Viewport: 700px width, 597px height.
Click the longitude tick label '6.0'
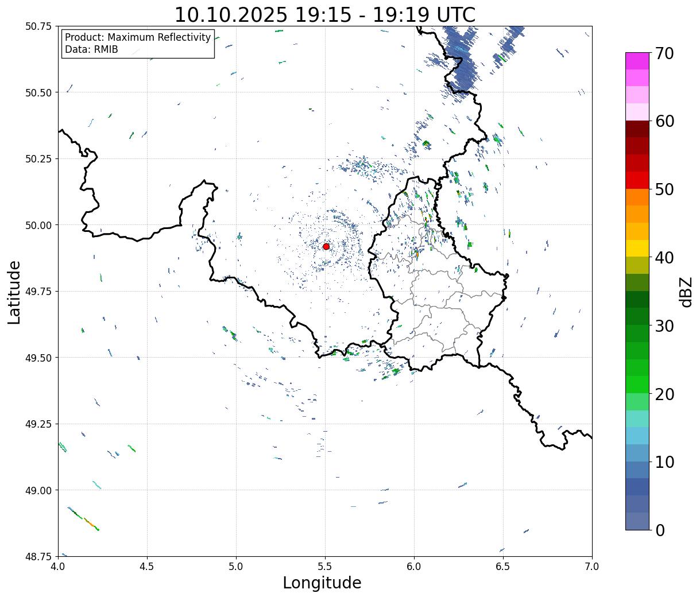coord(414,567)
